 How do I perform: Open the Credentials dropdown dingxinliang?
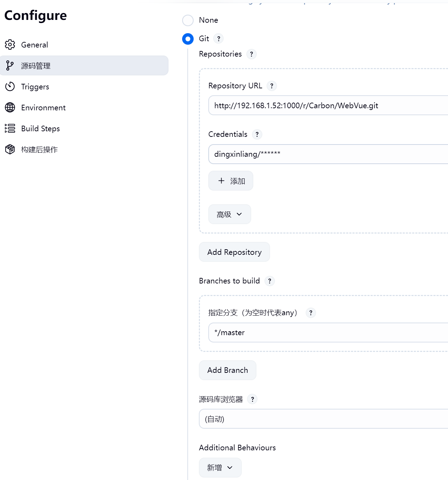coord(328,154)
